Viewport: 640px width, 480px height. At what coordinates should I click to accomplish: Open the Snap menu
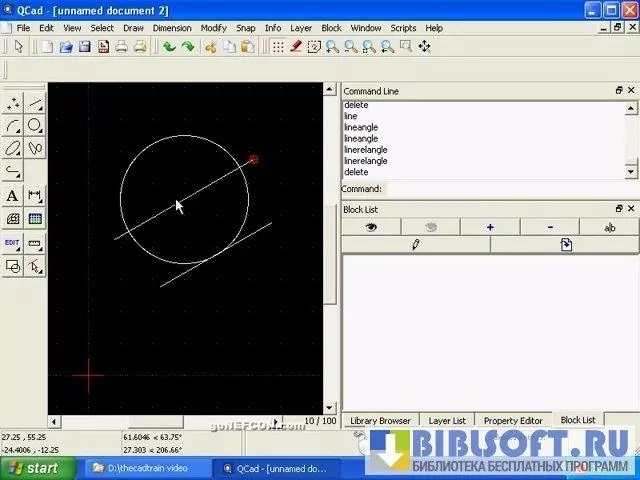(x=246, y=28)
